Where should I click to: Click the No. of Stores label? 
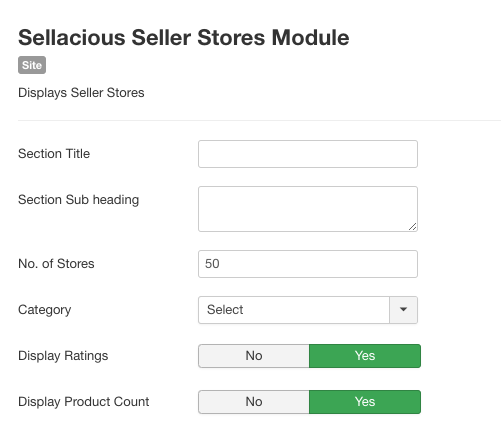[x=56, y=264]
